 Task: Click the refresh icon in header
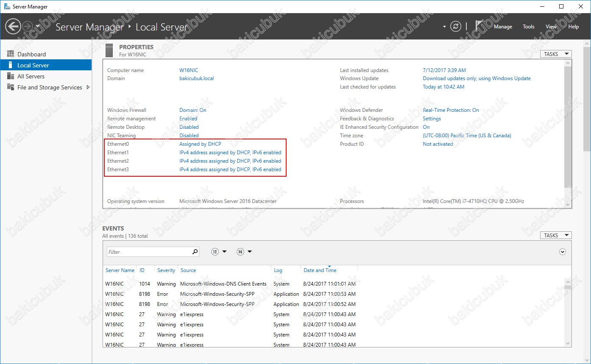pyautogui.click(x=455, y=26)
